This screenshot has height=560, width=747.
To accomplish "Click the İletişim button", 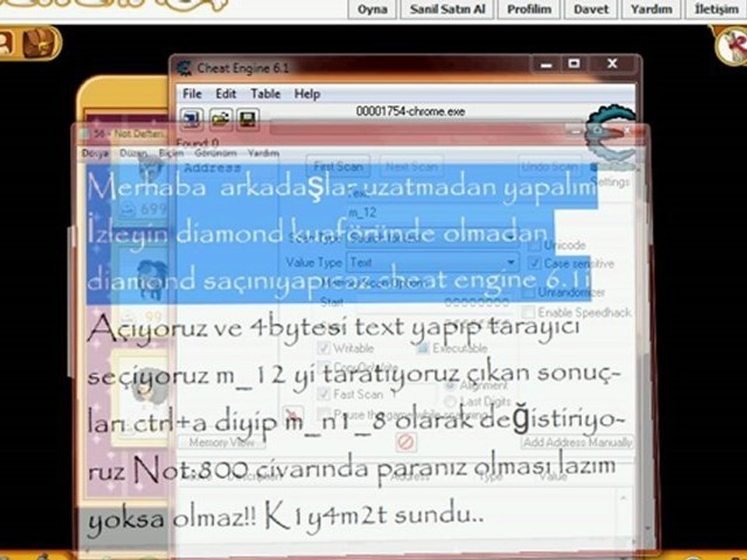I will (717, 9).
